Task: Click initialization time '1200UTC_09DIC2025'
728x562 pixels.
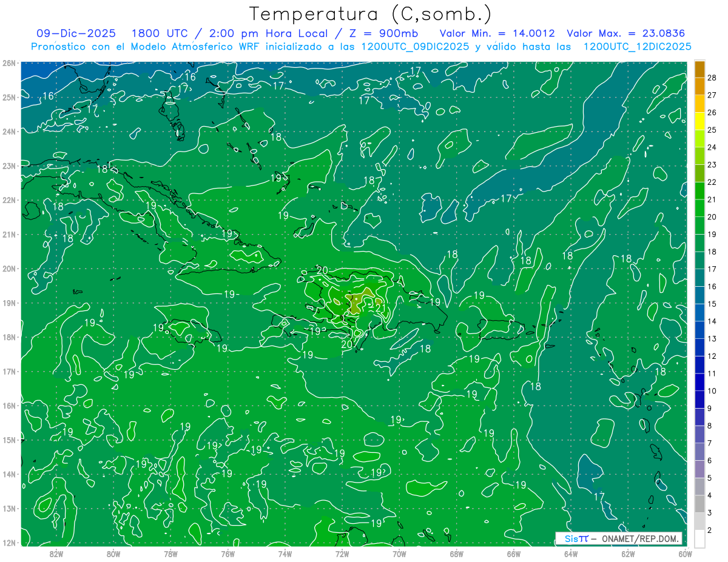Action: click(414, 47)
